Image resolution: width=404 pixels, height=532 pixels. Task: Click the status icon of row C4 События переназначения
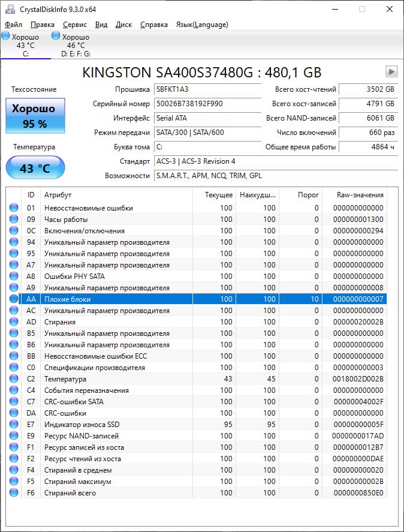[x=14, y=390]
